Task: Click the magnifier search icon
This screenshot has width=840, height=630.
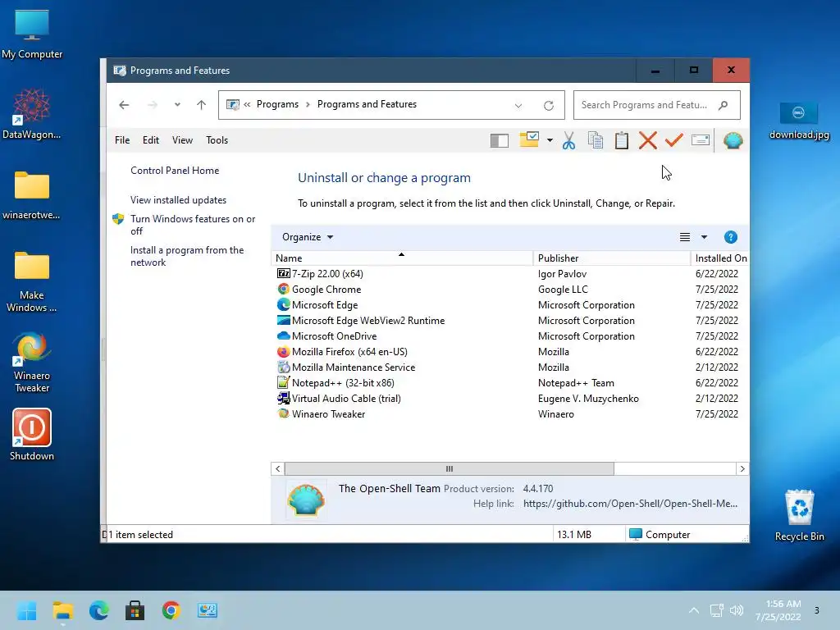Action: click(x=724, y=105)
